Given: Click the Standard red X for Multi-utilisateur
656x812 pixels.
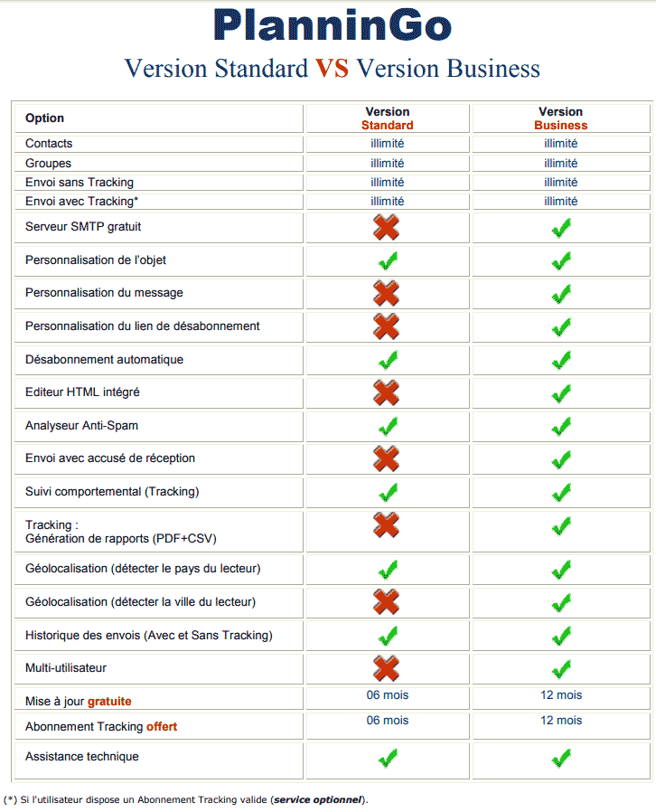Looking at the screenshot, I should (x=387, y=668).
